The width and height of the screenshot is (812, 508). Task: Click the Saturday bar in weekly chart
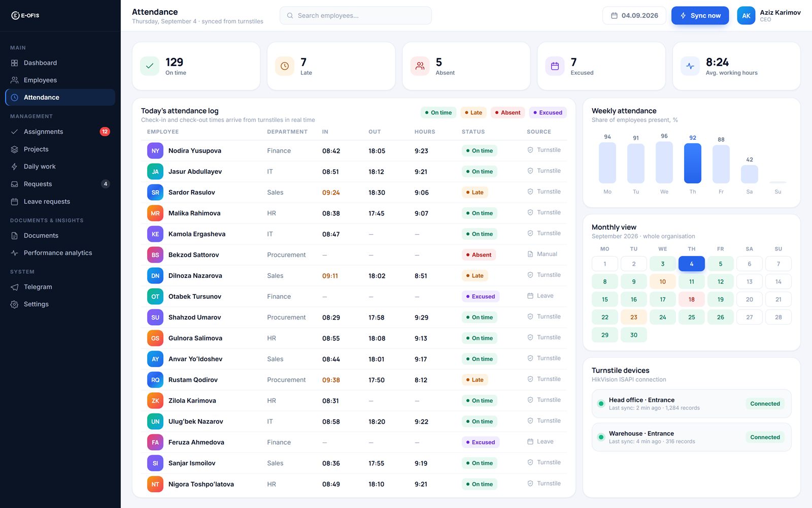pos(750,174)
